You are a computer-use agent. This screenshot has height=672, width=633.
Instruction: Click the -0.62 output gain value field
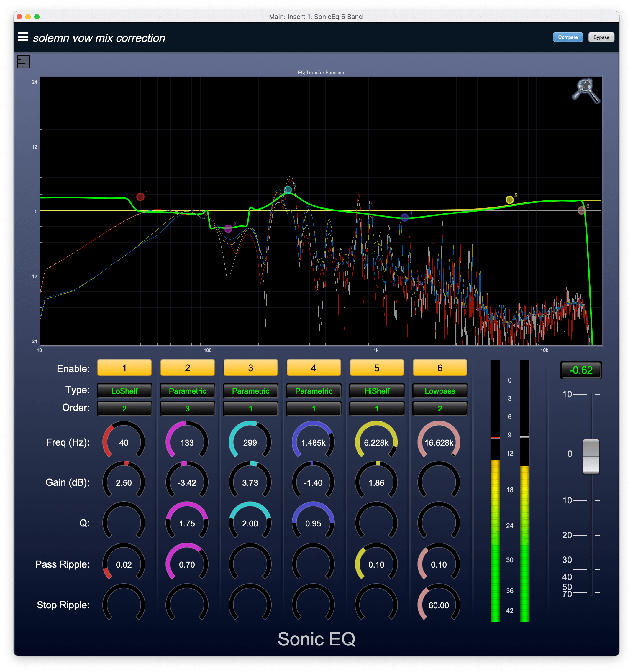(580, 370)
